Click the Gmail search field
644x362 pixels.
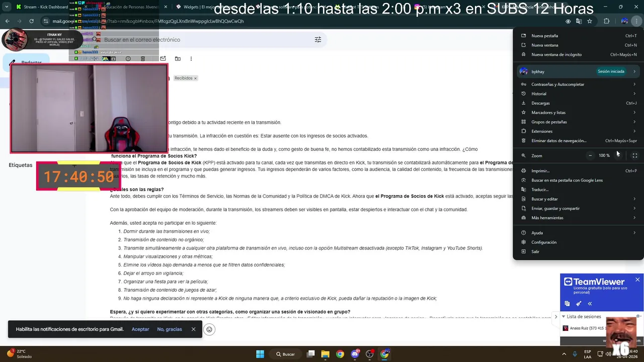tap(206, 40)
